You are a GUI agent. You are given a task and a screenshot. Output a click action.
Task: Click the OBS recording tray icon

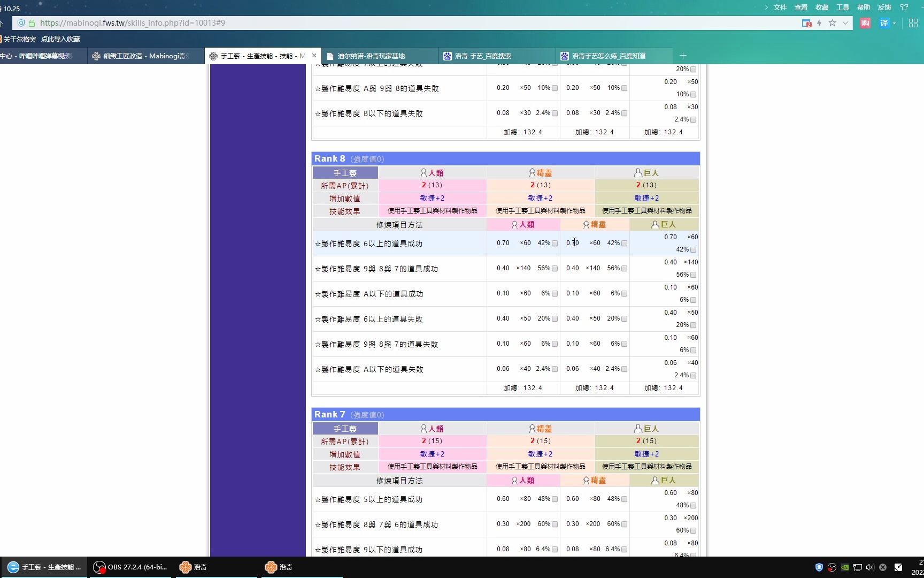pyautogui.click(x=832, y=567)
